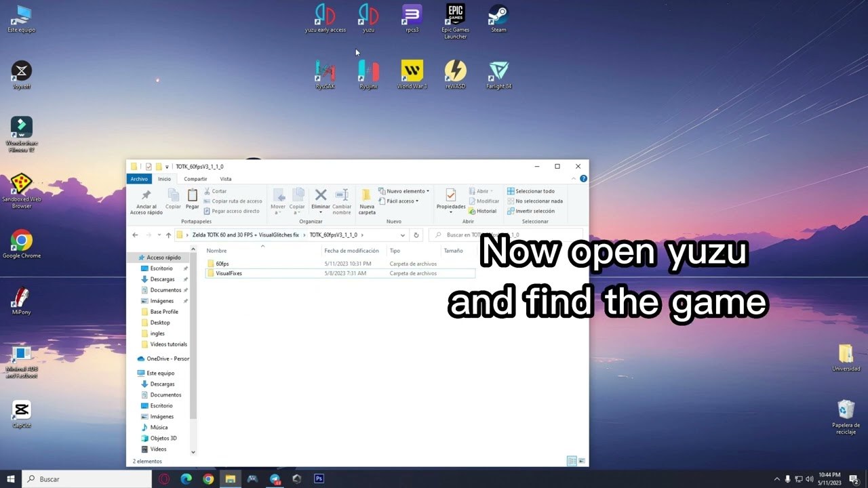This screenshot has width=868, height=488.
Task: Switch to the Compartir ribbon tab
Action: click(195, 179)
